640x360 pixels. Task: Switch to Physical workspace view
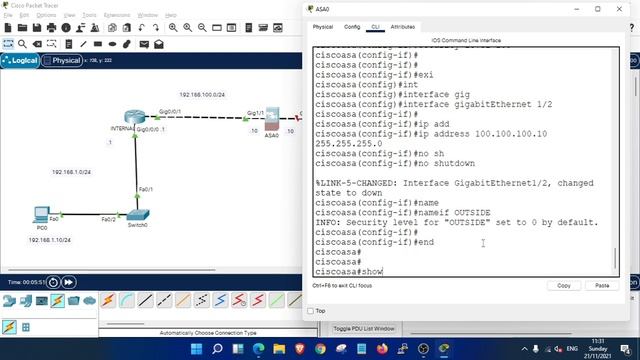pos(62,60)
